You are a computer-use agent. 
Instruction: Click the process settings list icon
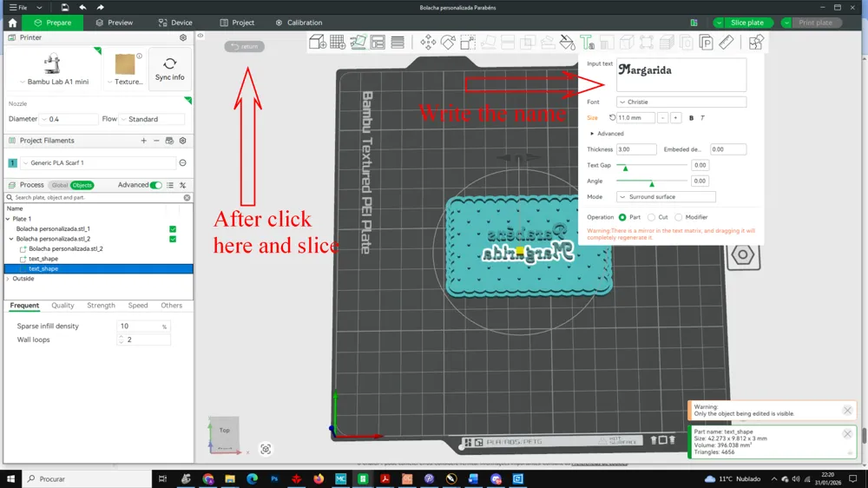[170, 185]
